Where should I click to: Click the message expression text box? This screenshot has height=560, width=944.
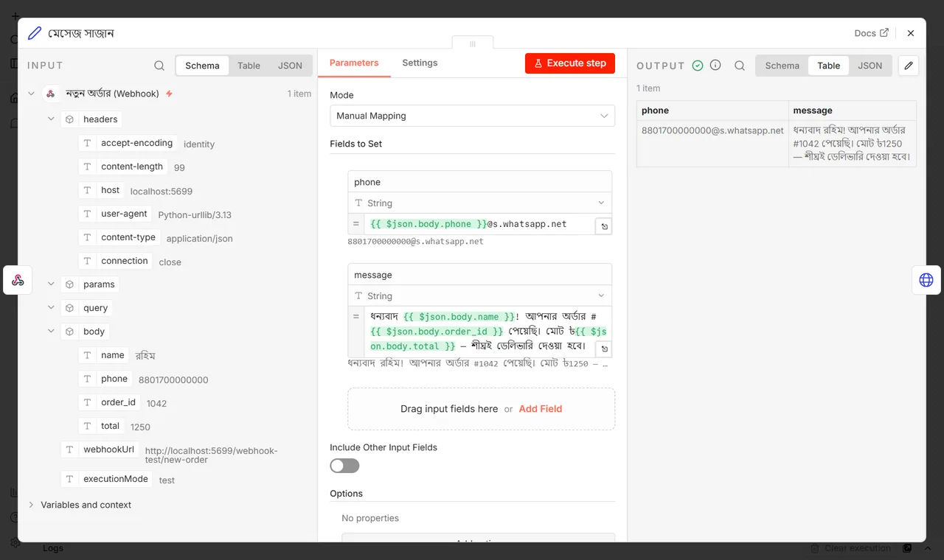479,332
